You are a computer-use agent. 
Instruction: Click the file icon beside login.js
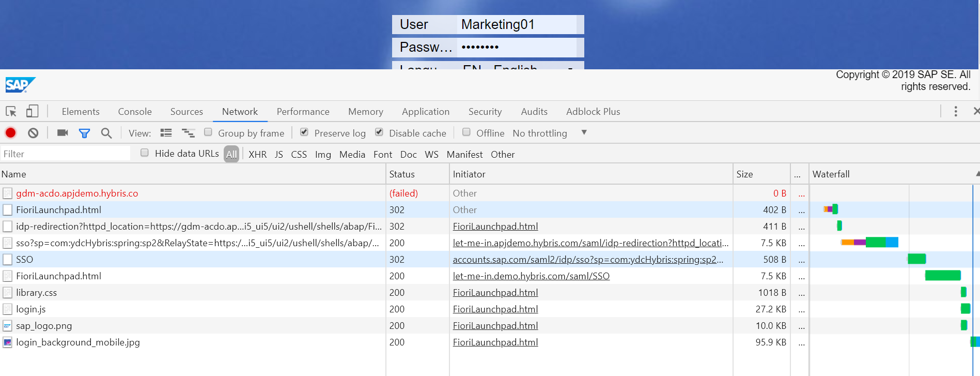pyautogui.click(x=7, y=309)
